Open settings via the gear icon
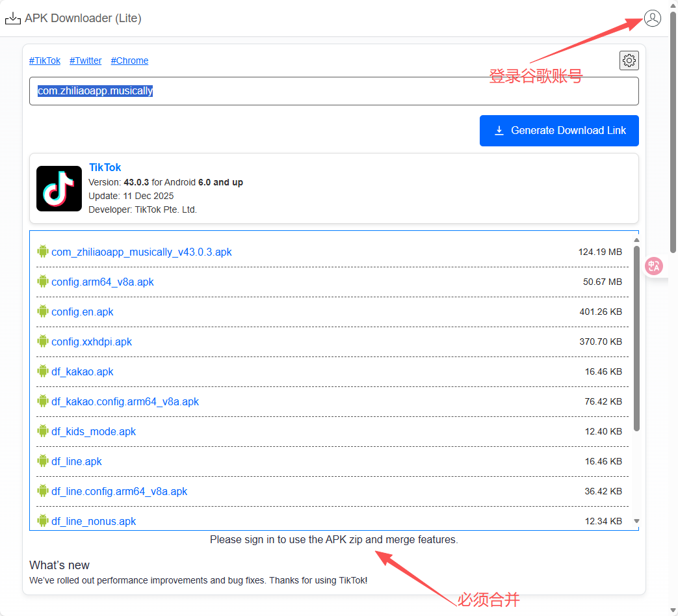The height and width of the screenshot is (616, 678). click(629, 60)
